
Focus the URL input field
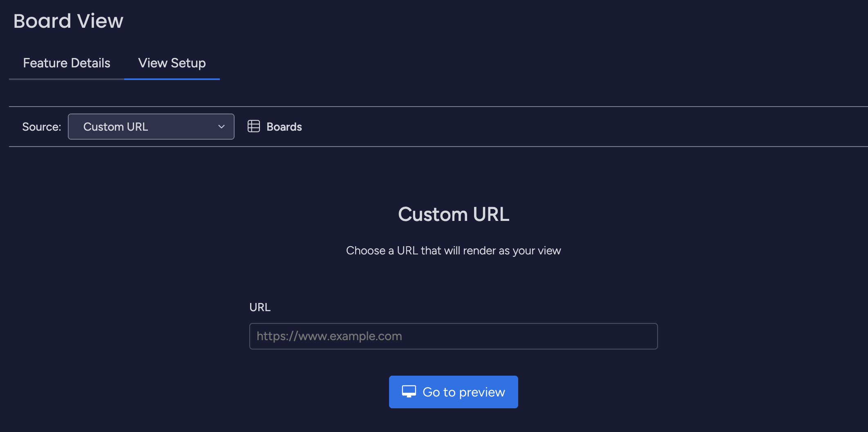pyautogui.click(x=453, y=336)
